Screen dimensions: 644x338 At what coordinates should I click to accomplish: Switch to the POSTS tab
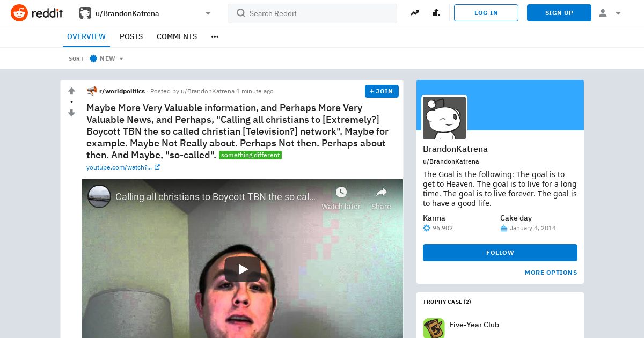click(131, 36)
